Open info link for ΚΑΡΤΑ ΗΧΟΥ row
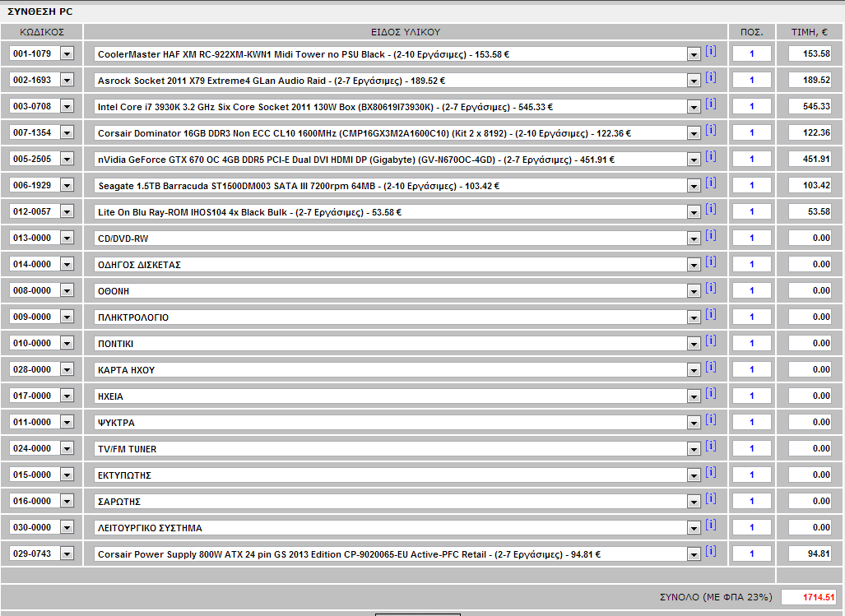This screenshot has height=616, width=845. 711,368
